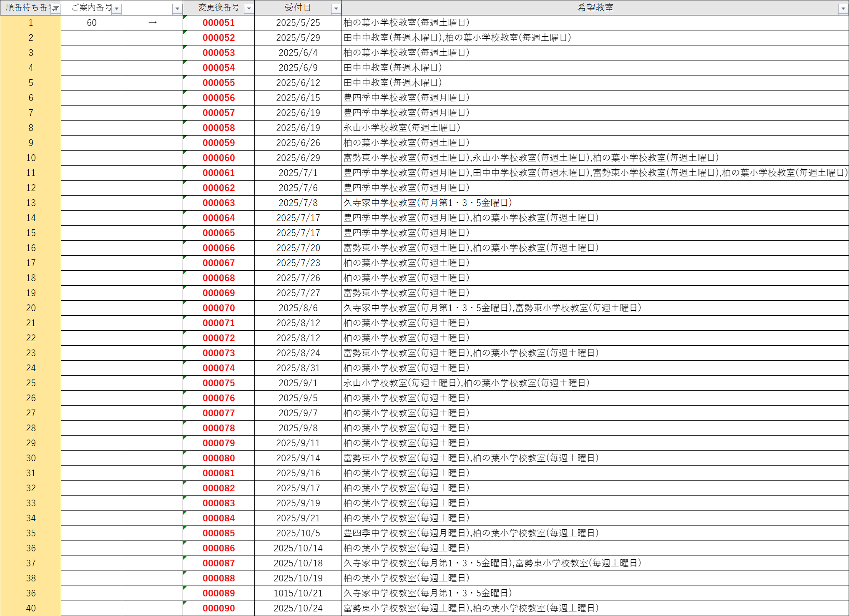This screenshot has height=616, width=849.
Task: Click the green error triangle beside 000063
Action: pyautogui.click(x=185, y=198)
